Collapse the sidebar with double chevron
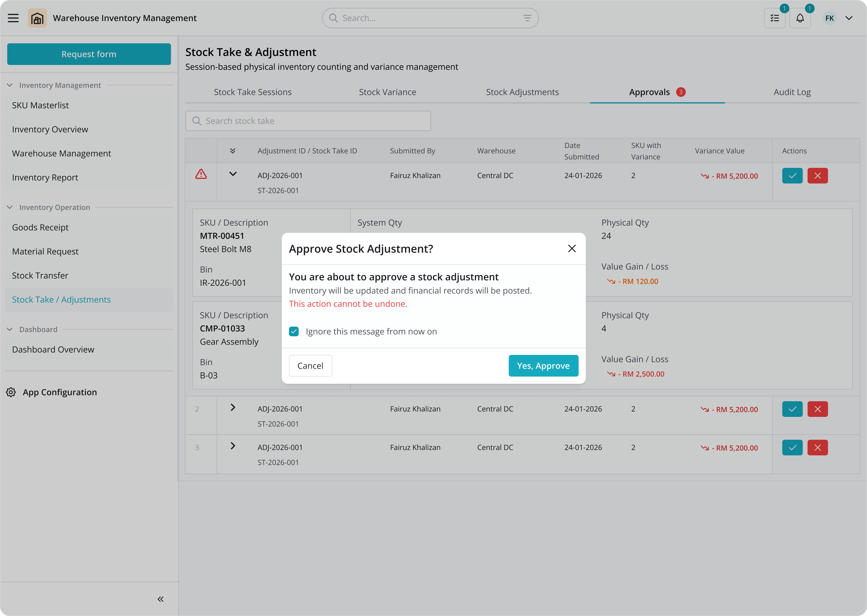Viewport: 867px width, 616px height. point(161,599)
